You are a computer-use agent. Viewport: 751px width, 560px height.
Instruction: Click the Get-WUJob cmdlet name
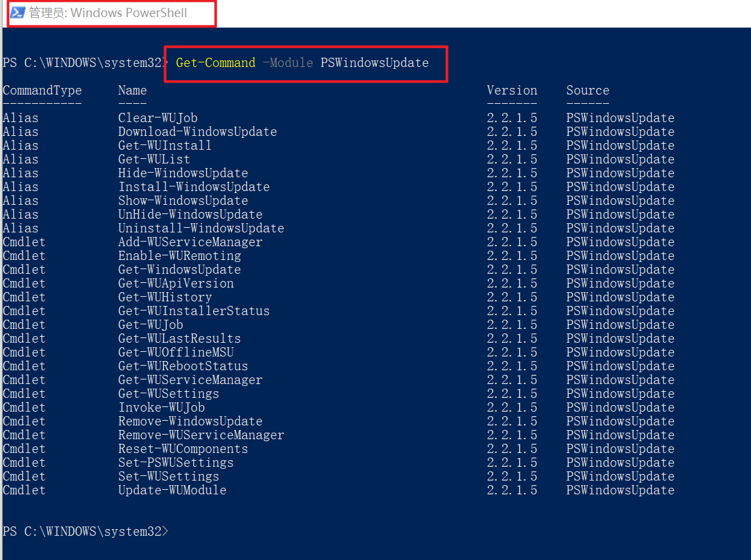point(151,325)
